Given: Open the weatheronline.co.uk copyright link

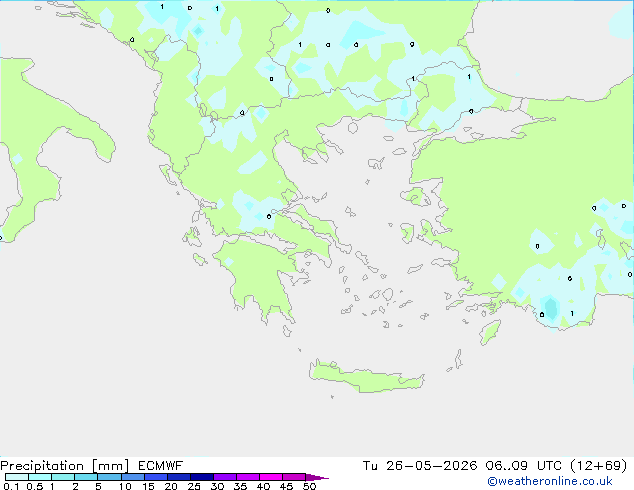Looking at the screenshot, I should [x=550, y=481].
